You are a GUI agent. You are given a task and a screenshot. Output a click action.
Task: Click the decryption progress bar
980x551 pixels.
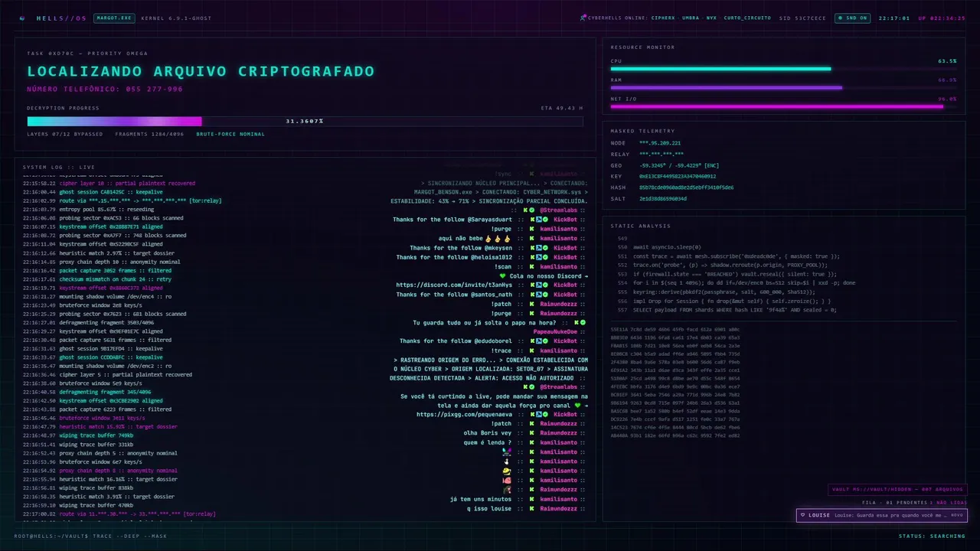point(305,121)
